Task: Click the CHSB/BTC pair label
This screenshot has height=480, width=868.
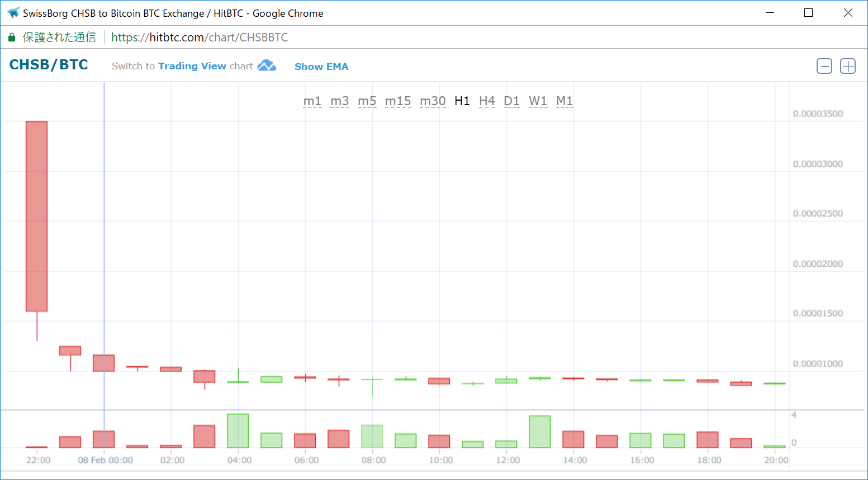Action: pos(48,64)
